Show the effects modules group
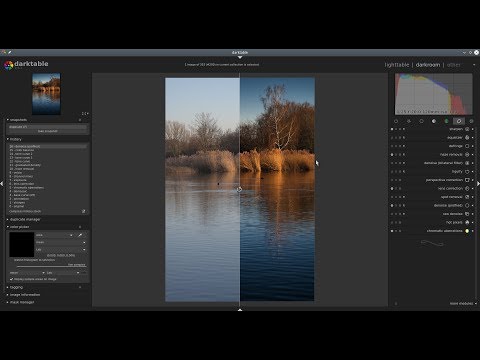The height and width of the screenshot is (360, 480). (471, 121)
